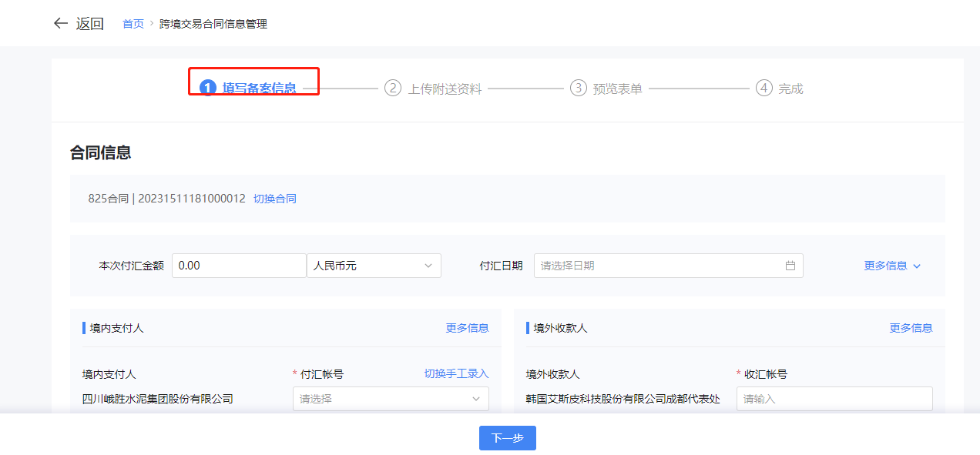Click step 3 预览表单 circle icon
Viewport: 980px width, 455px height.
pos(578,89)
